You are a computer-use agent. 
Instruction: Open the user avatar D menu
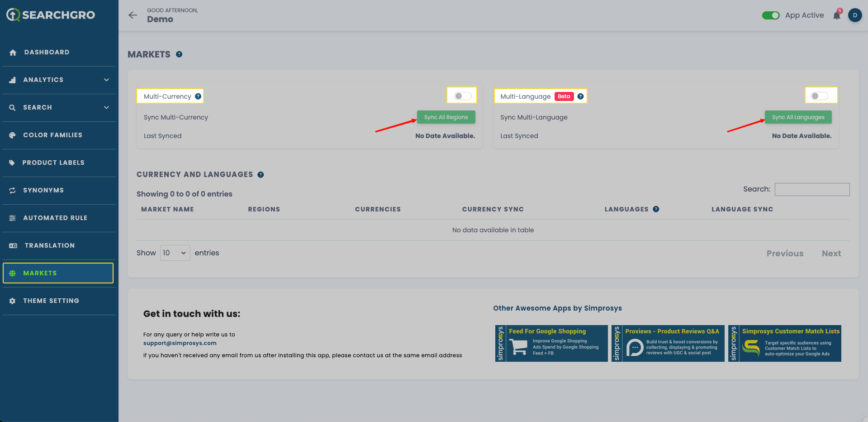point(855,15)
